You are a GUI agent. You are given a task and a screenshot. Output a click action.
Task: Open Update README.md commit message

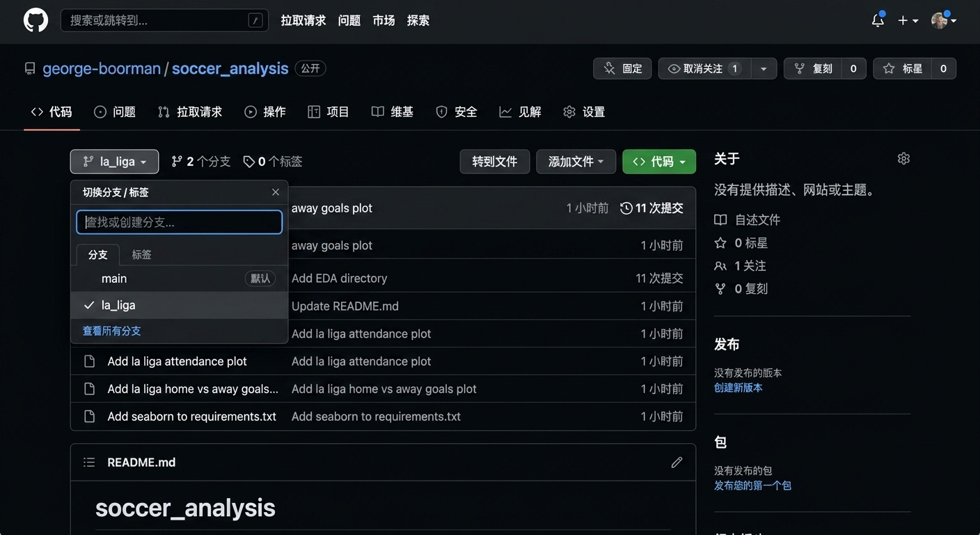[345, 306]
